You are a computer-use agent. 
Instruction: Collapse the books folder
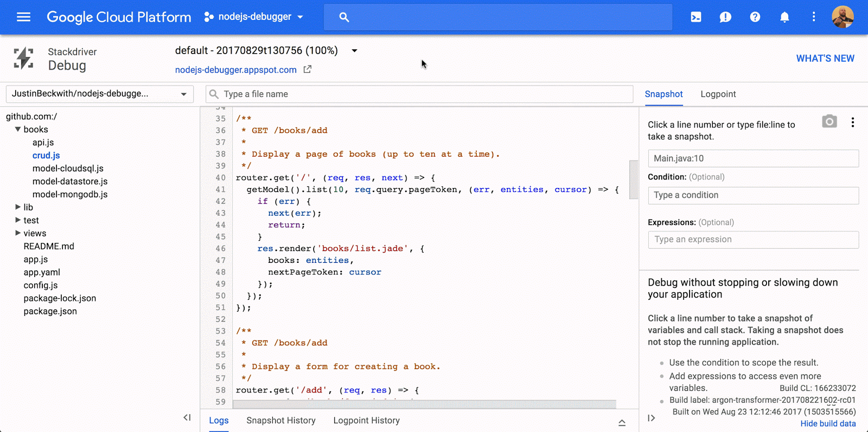coord(18,130)
